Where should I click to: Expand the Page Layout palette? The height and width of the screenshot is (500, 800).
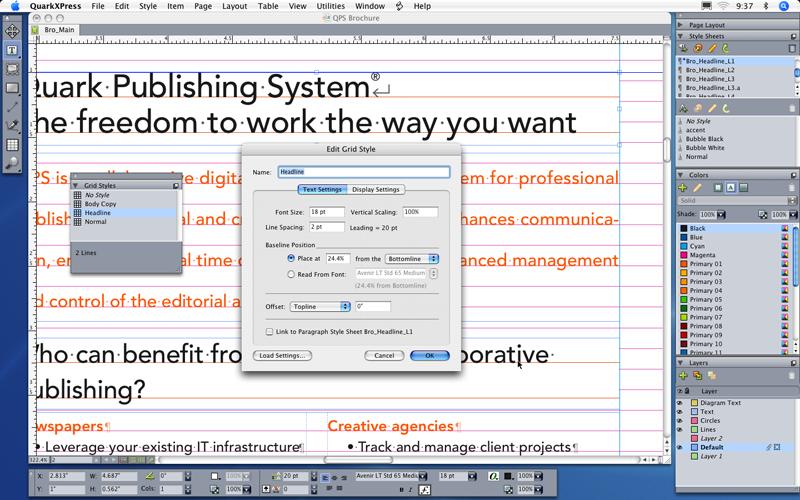tap(680, 24)
